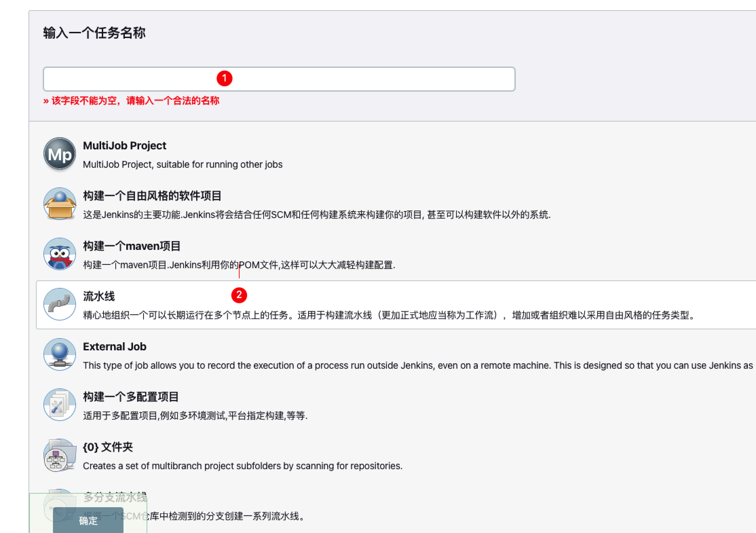This screenshot has width=756, height=533.
Task: Click the multi-configuration project tools icon
Action: [60, 405]
